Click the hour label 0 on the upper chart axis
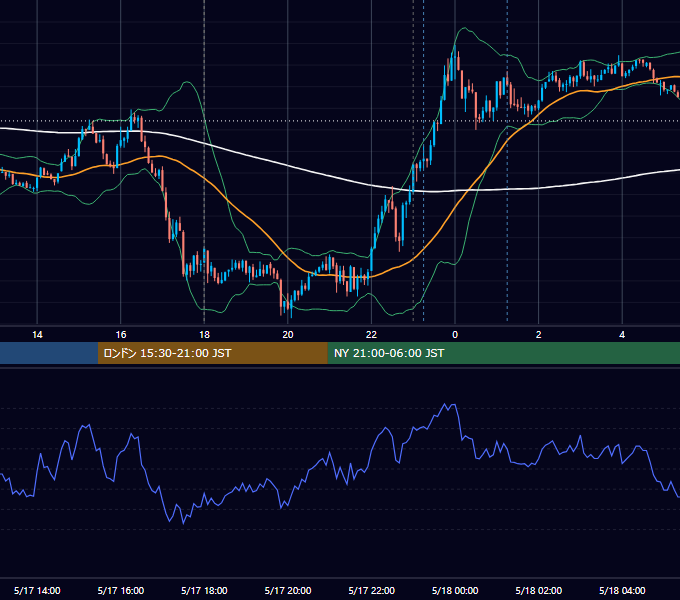 click(455, 335)
